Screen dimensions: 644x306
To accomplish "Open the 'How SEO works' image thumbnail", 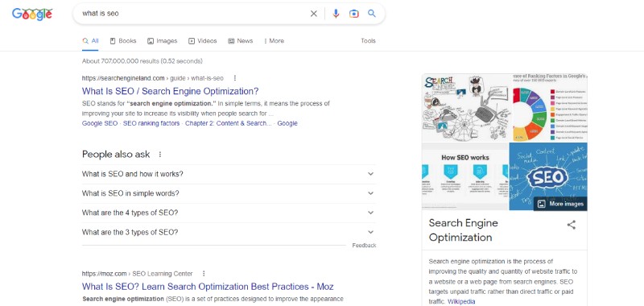I will coord(465,176).
